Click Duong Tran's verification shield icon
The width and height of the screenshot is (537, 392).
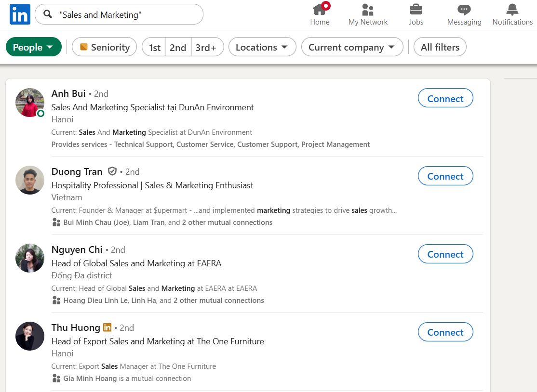point(112,171)
